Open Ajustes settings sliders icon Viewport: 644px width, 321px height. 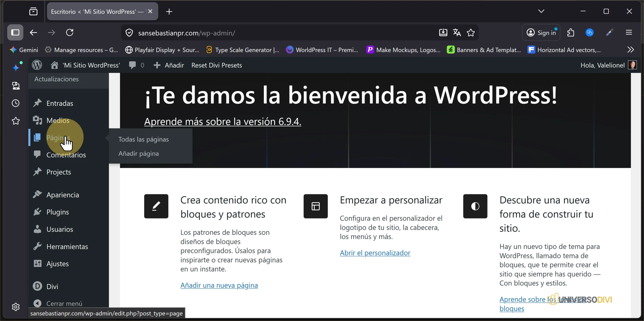point(37,263)
